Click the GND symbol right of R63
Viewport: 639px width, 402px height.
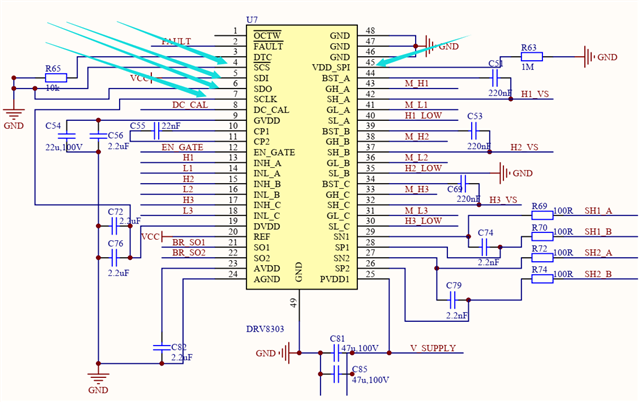tap(588, 57)
